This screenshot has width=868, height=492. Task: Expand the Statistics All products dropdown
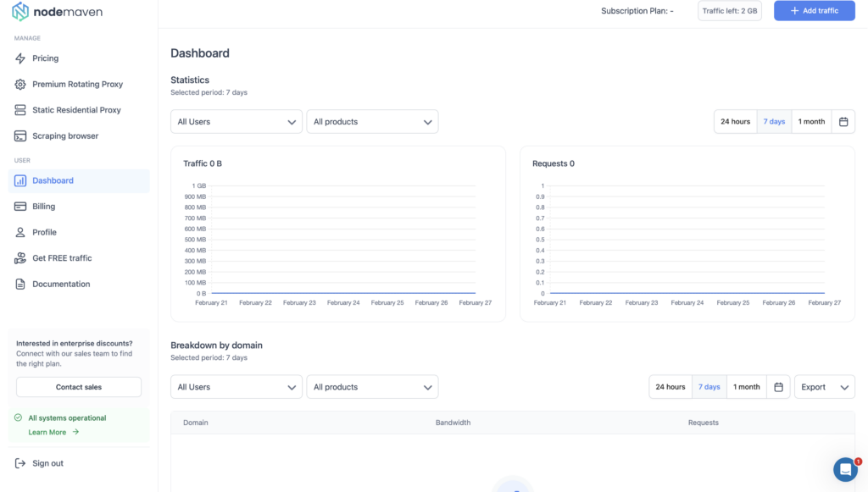pyautogui.click(x=373, y=122)
